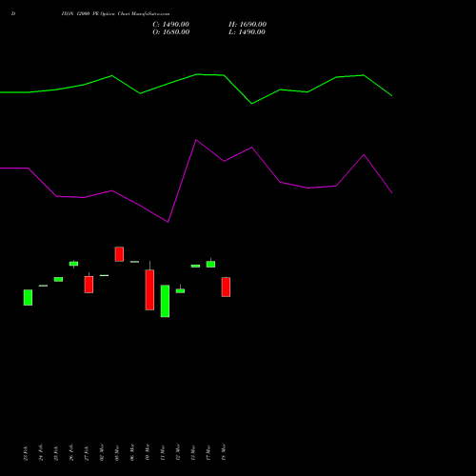The width and height of the screenshot is (476, 476).
Task: Click the close value C: 1490.00
Action: pos(170,25)
